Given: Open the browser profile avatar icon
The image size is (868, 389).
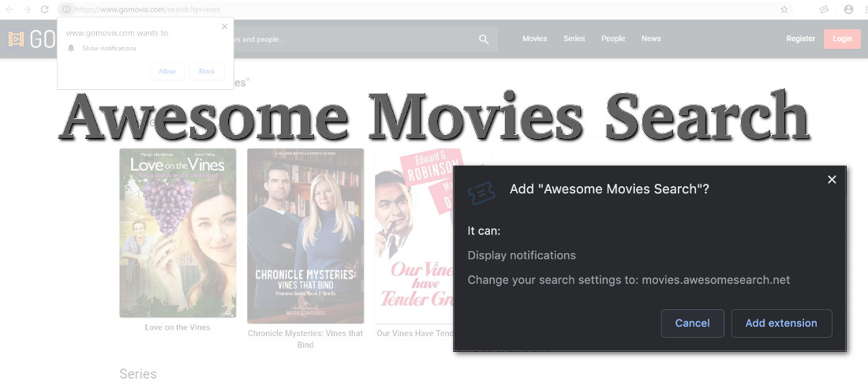Looking at the screenshot, I should point(848,9).
